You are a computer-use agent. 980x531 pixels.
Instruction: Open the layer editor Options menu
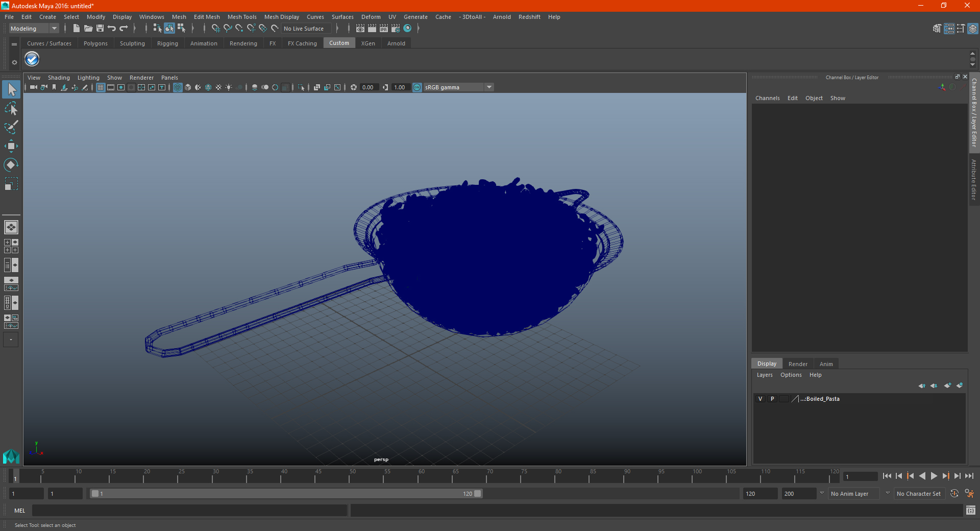pyautogui.click(x=791, y=375)
